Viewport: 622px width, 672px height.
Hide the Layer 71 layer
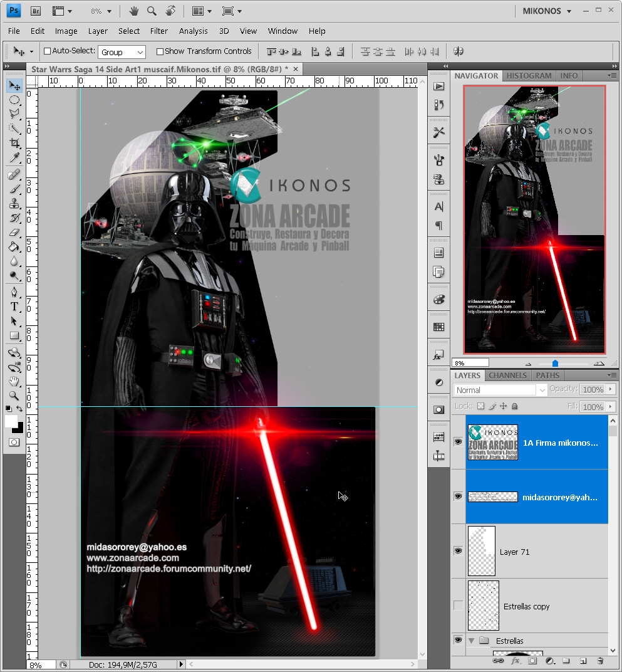[x=458, y=551]
